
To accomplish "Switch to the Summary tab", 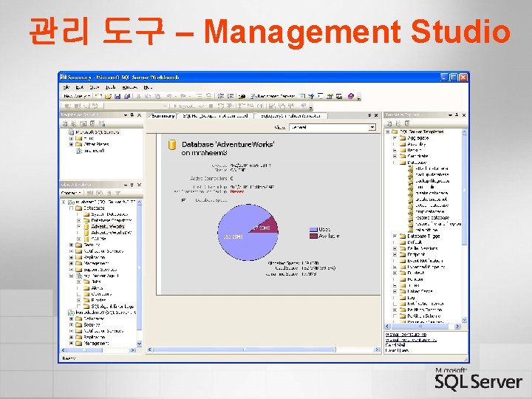I will [163, 116].
